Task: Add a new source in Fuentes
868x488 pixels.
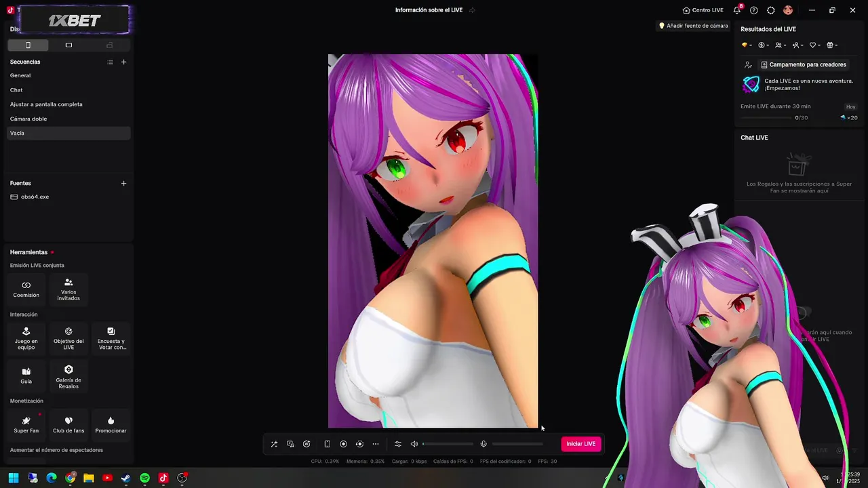Action: pos(123,183)
